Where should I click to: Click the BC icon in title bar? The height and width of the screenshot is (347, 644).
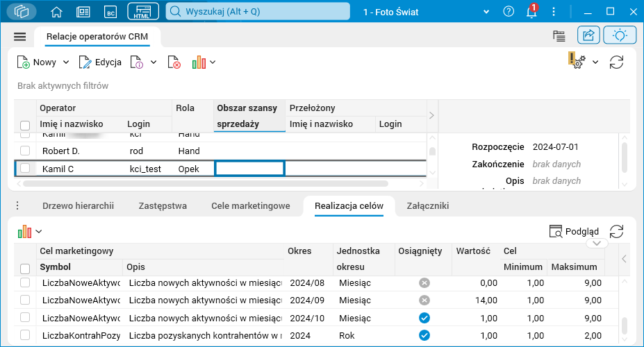coord(110,12)
